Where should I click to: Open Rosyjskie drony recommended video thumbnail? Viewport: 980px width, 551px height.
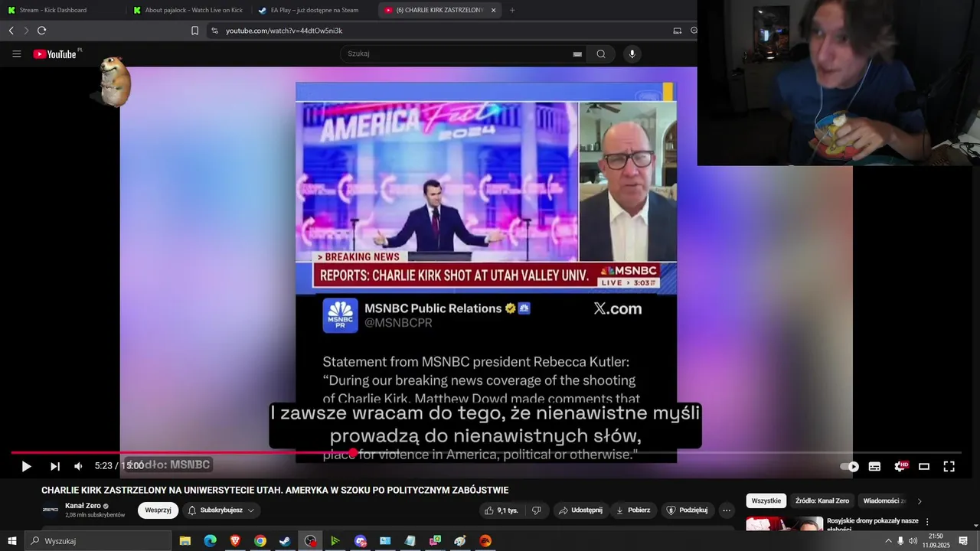coord(785,523)
